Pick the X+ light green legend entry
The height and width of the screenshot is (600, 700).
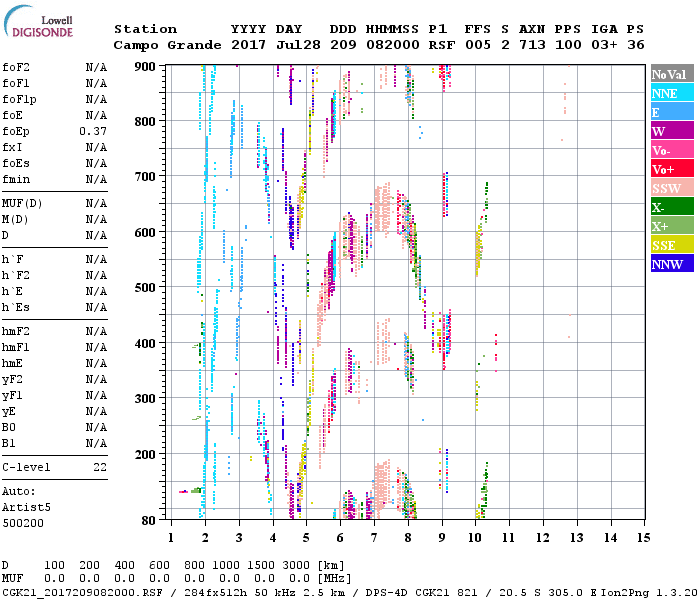[670, 226]
